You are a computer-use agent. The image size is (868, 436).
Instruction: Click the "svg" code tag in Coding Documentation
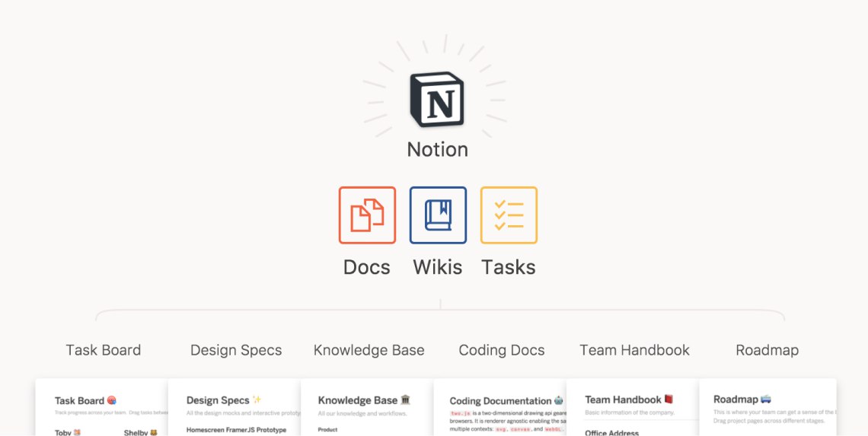(x=501, y=429)
